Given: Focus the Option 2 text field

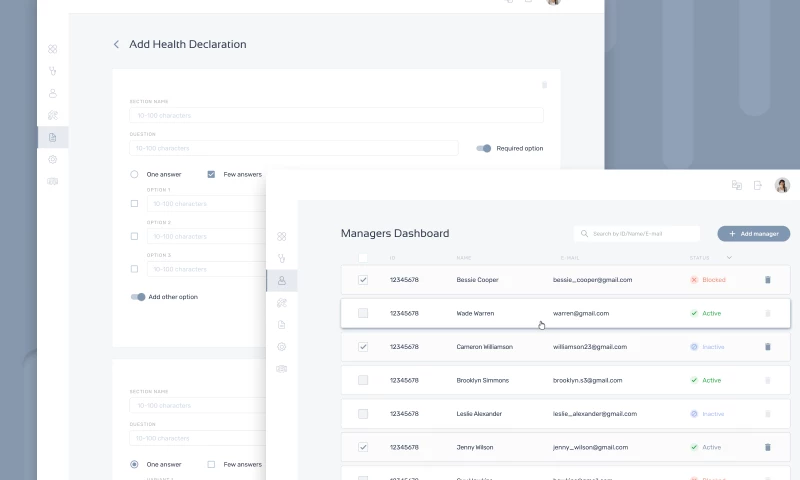Looking at the screenshot, I should (x=206, y=236).
